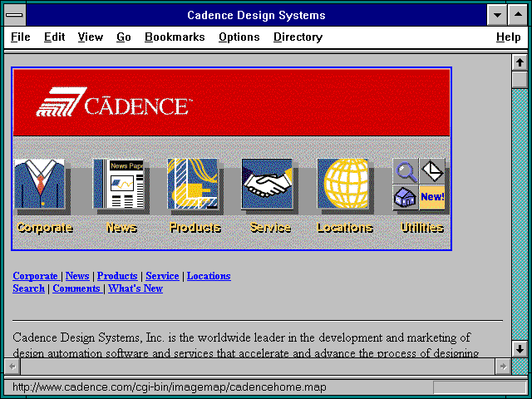Follow the Corporate text link
Image resolution: width=532 pixels, height=399 pixels.
(35, 276)
